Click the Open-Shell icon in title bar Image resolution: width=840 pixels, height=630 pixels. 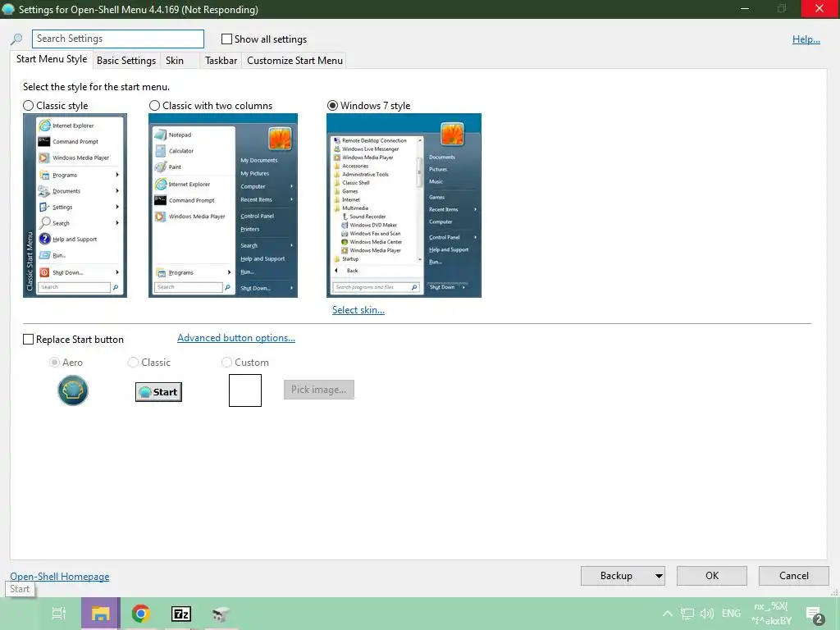[x=8, y=9]
